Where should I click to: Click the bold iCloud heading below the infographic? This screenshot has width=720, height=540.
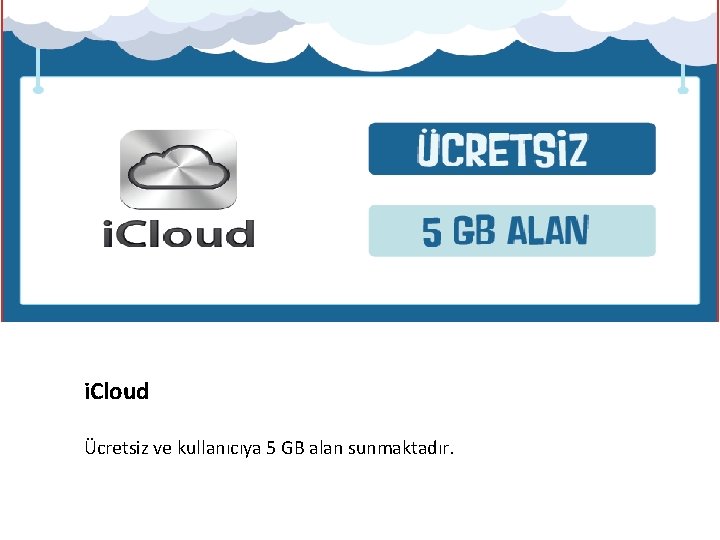point(117,391)
